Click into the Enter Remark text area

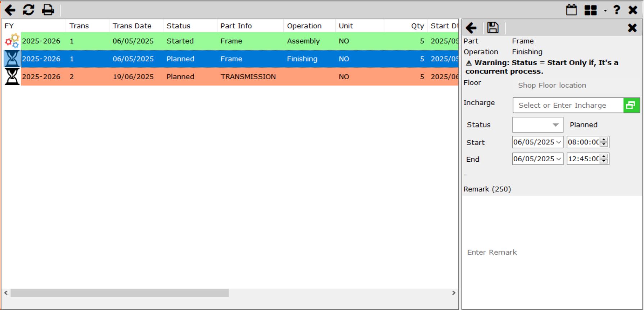(x=551, y=252)
